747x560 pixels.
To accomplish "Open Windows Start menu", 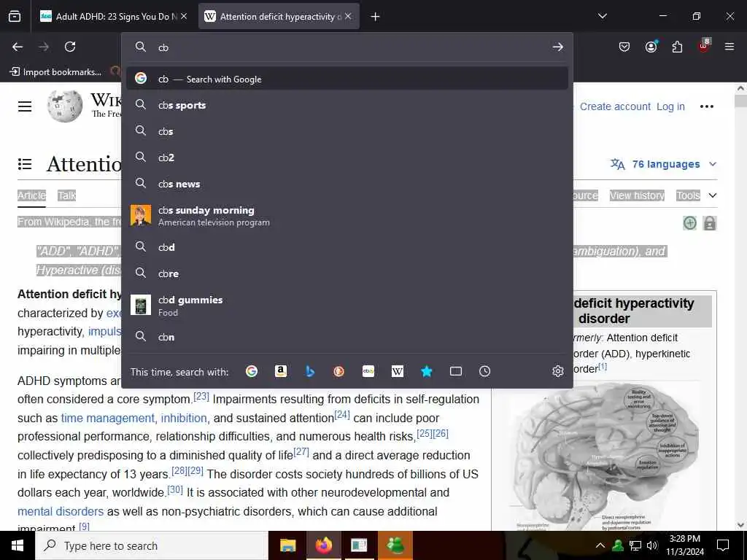I will [18, 545].
